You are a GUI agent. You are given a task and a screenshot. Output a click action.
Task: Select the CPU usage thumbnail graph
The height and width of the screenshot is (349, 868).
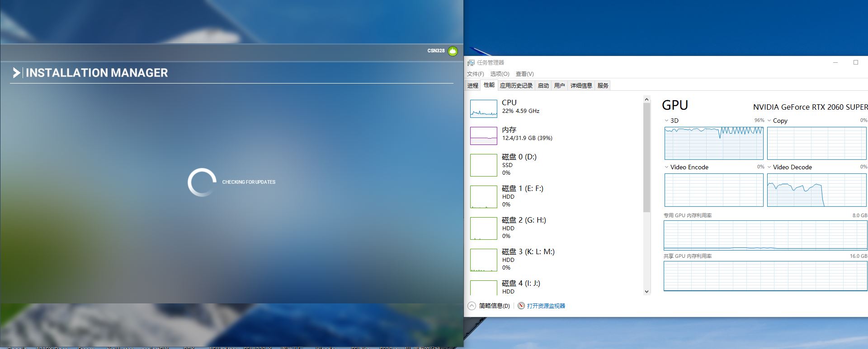(483, 109)
